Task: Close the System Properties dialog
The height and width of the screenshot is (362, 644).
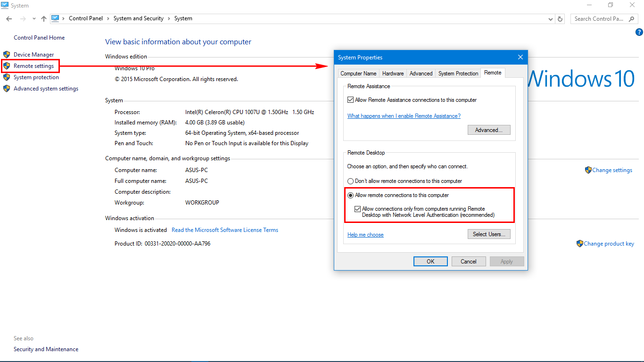Action: pos(520,58)
